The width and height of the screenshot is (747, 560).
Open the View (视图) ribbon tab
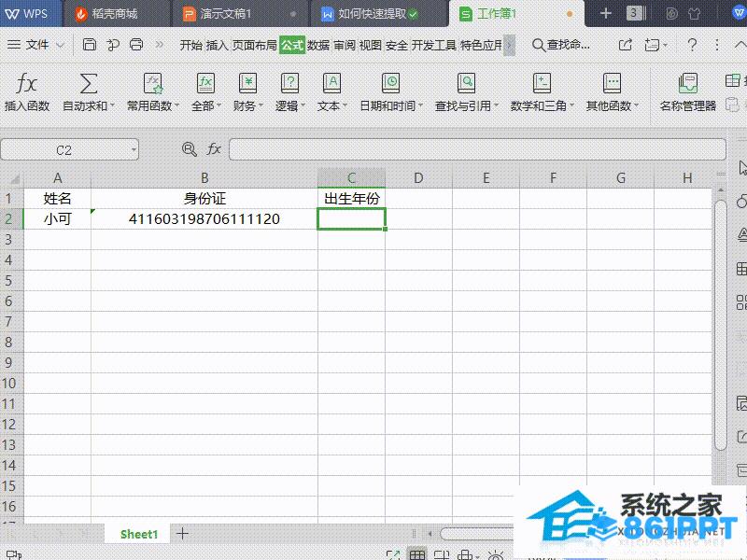coord(371,45)
